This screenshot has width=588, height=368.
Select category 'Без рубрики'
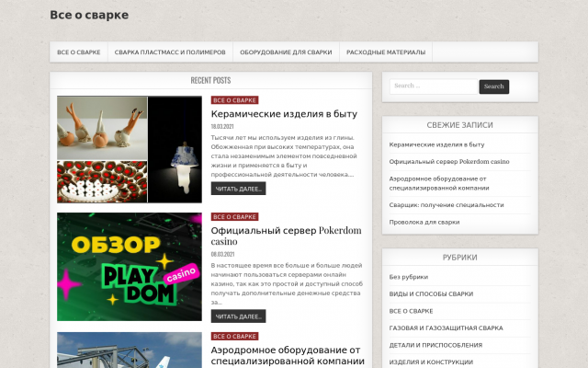pos(408,277)
